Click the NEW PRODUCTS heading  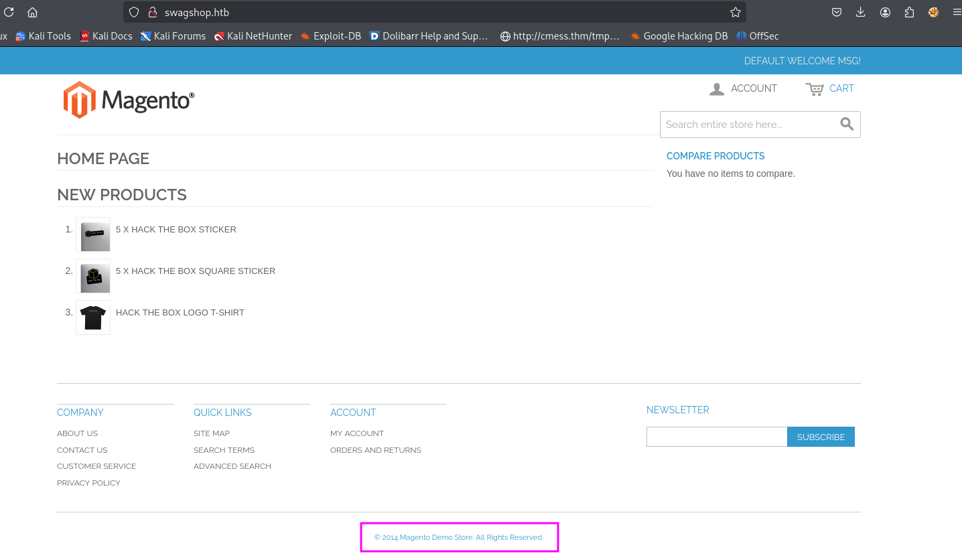(122, 195)
